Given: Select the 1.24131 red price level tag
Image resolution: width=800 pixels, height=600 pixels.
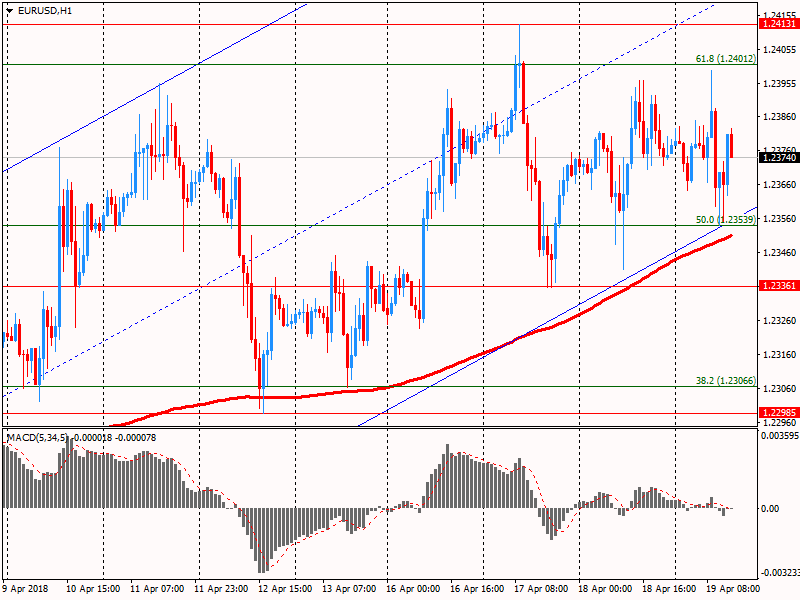Looking at the screenshot, I should (x=779, y=24).
